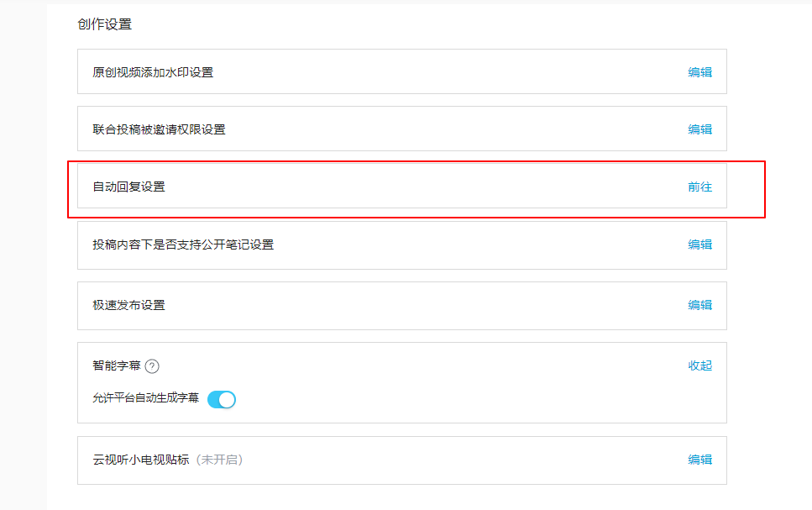Click the help icon beside 智能字幕
This screenshot has height=510, width=812.
click(x=152, y=366)
